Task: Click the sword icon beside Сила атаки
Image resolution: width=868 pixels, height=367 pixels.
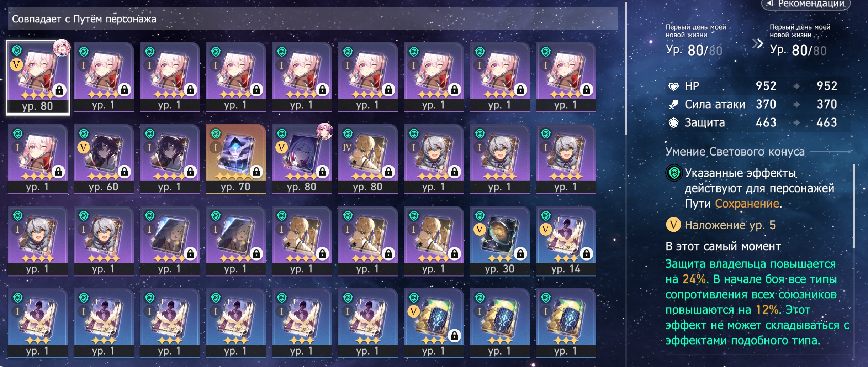Action: pyautogui.click(x=673, y=105)
